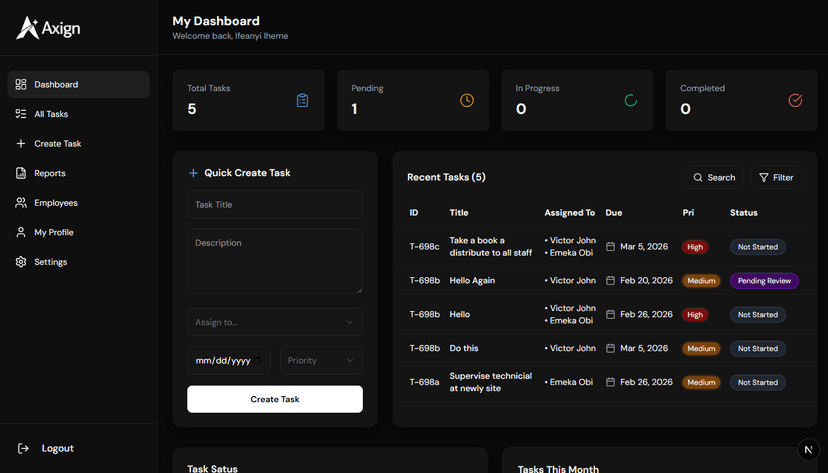Click the Pending Review status badge
Screen dimensions: 828x473
pyautogui.click(x=764, y=281)
